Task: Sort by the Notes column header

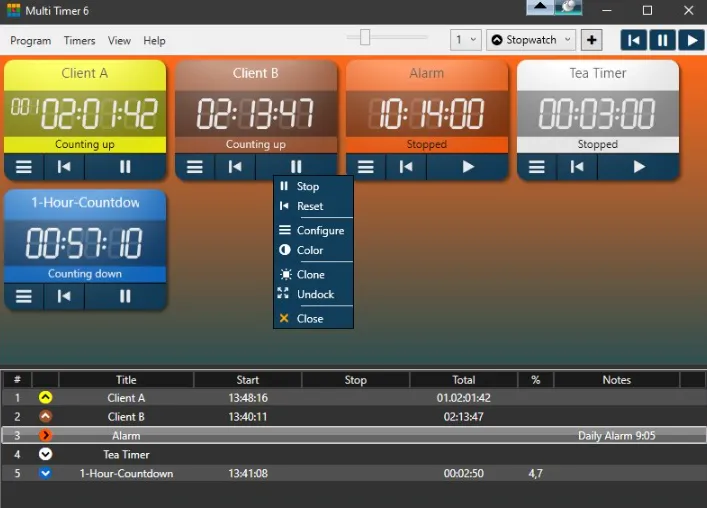Action: click(x=616, y=380)
